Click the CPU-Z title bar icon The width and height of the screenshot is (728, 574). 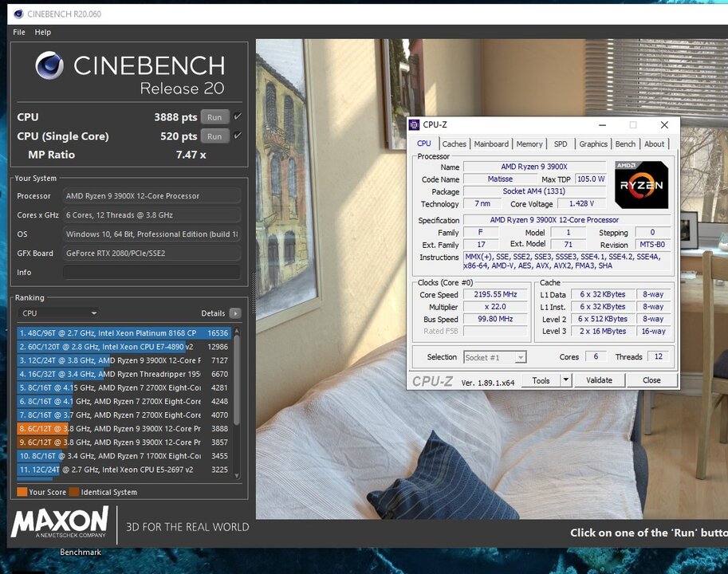point(414,125)
